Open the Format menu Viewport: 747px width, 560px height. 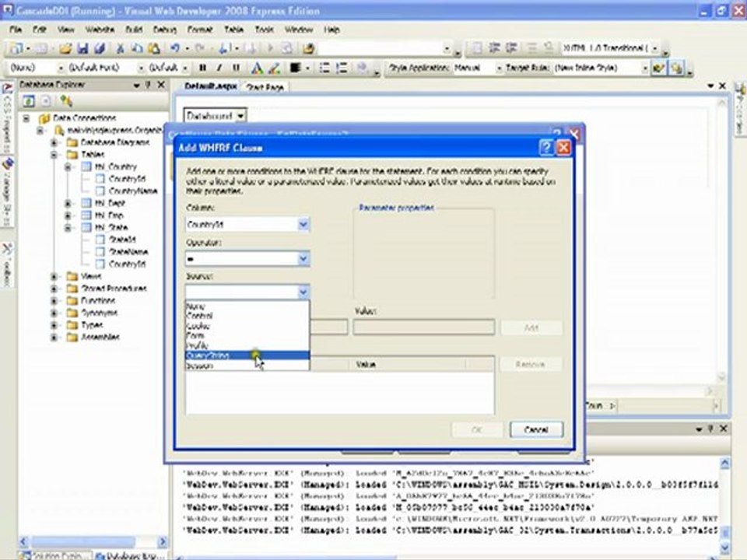tap(200, 30)
